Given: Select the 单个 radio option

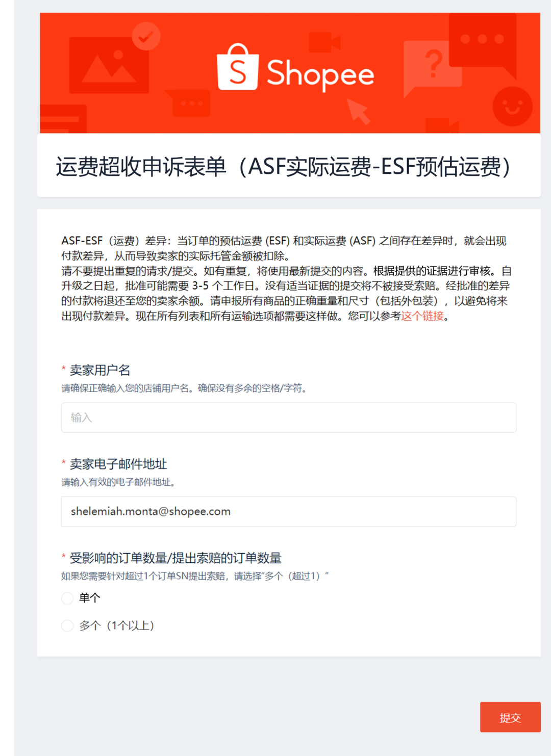Looking at the screenshot, I should [x=67, y=598].
